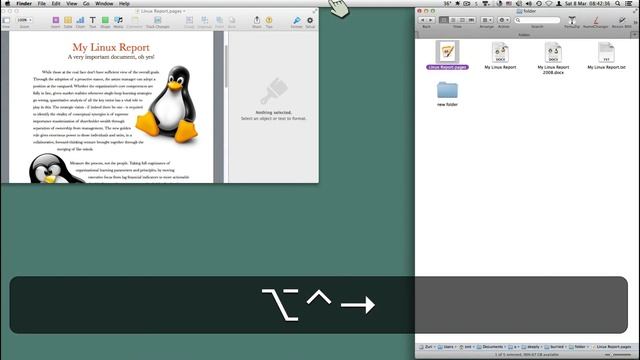The height and width of the screenshot is (360, 640).
Task: Open the Arrange dropdown in Finder
Action: coord(487,20)
